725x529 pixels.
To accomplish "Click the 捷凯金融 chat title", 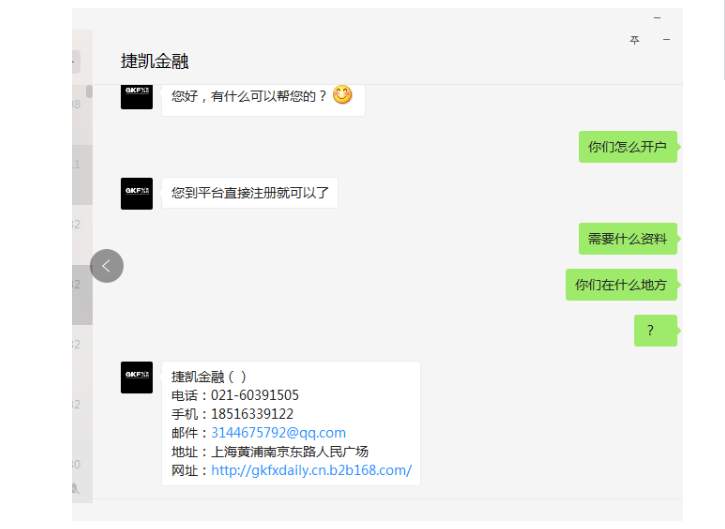I will [x=154, y=61].
